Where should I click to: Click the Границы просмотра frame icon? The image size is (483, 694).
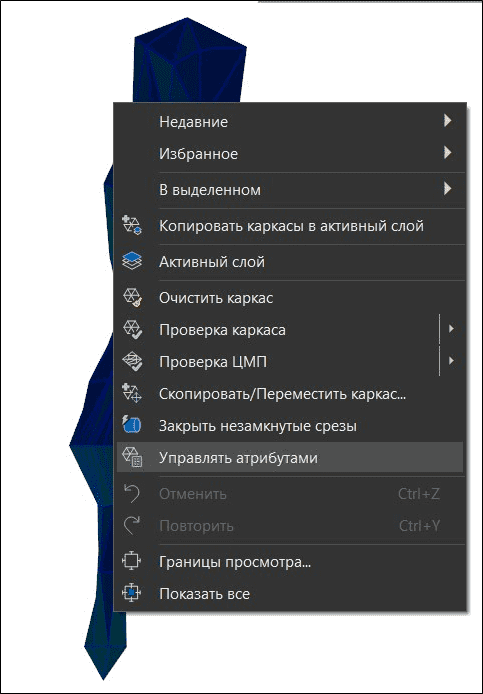pyautogui.click(x=131, y=562)
